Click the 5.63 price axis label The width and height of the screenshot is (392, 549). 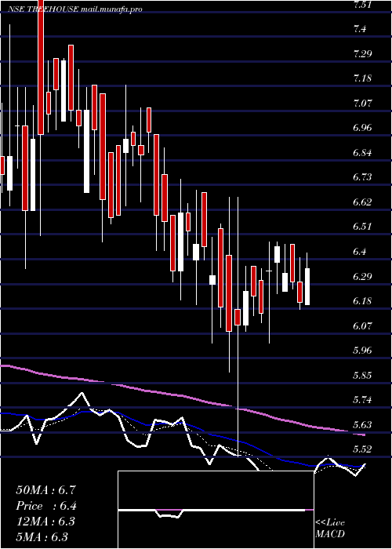click(x=364, y=424)
